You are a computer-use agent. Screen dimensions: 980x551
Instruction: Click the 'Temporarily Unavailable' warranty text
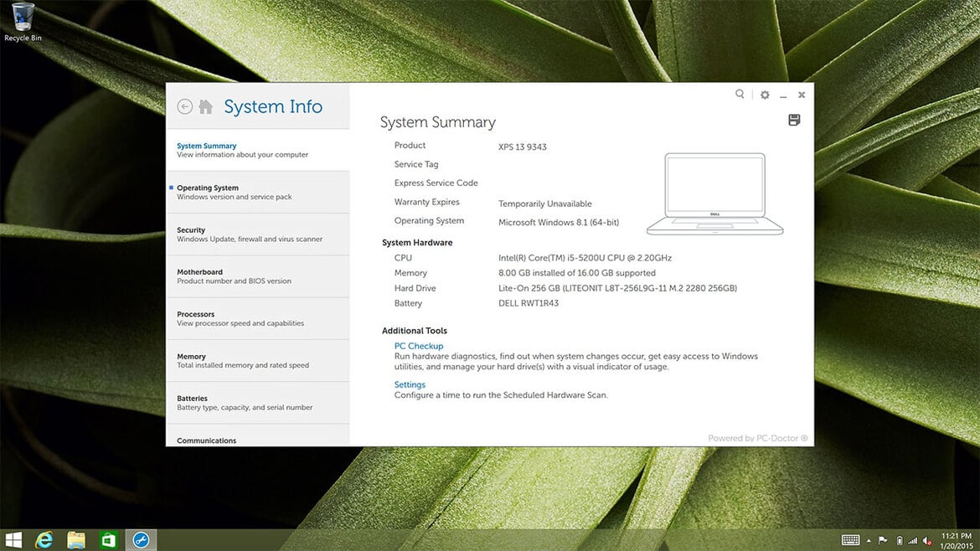(x=545, y=203)
